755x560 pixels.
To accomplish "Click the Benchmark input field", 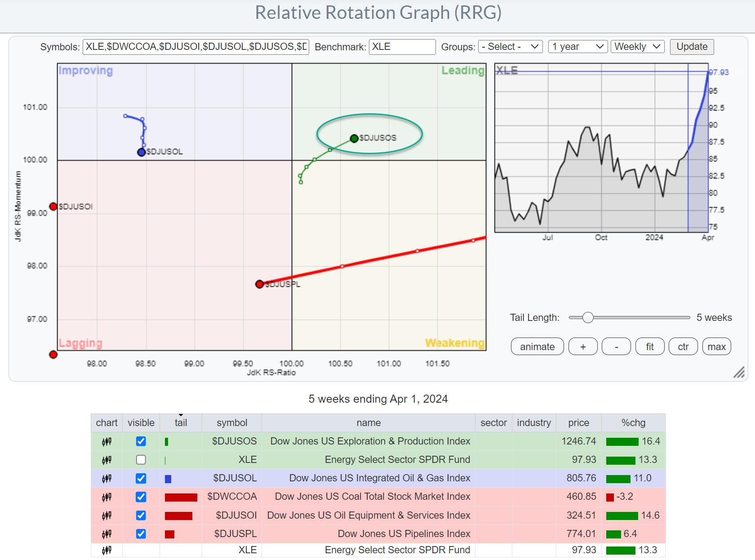I will pyautogui.click(x=402, y=47).
